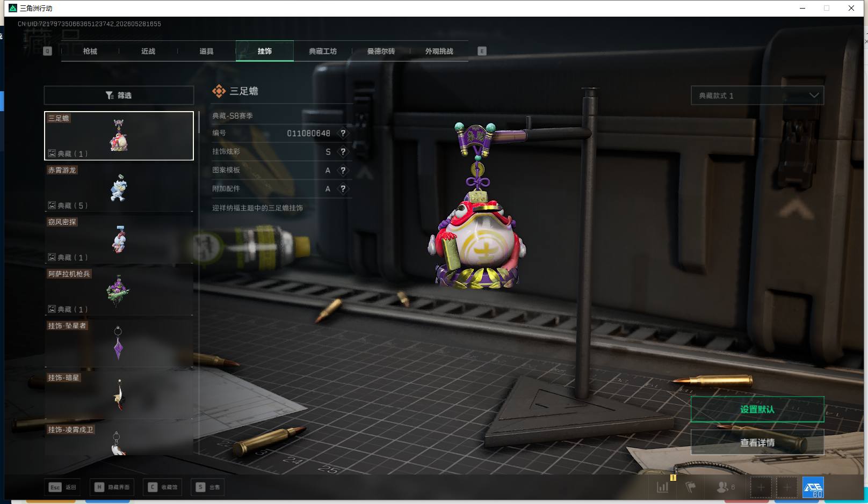Expand the 典藏款式 1 dropdown

[x=757, y=96]
